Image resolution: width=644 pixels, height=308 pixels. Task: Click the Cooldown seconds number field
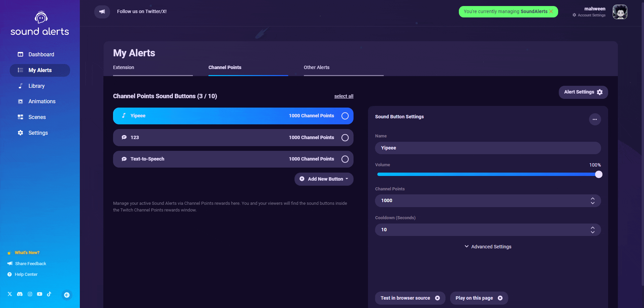488,230
